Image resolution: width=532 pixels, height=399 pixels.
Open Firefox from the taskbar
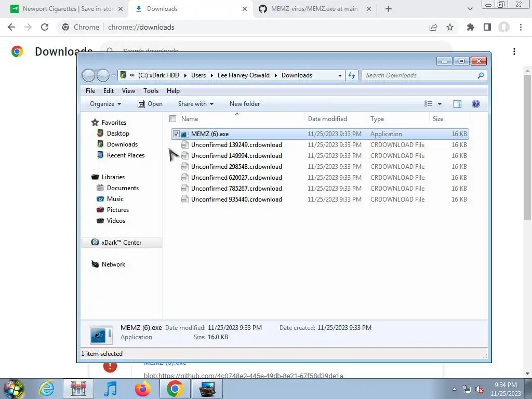coord(142,389)
